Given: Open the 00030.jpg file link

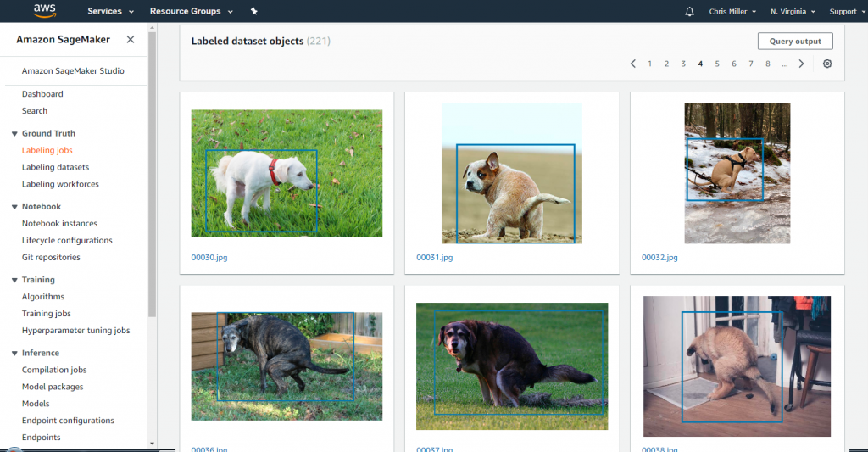Looking at the screenshot, I should tap(209, 258).
